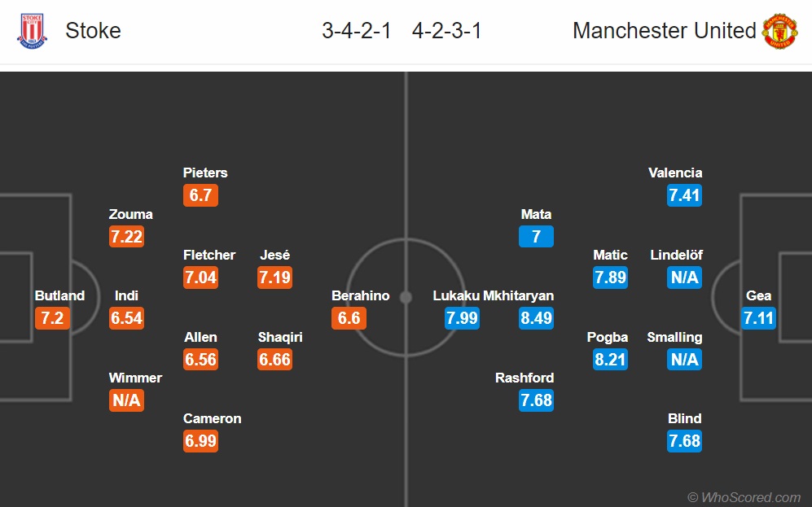The width and height of the screenshot is (812, 507).
Task: Select the 3-4-2-1 formation label
Action: coord(356,31)
